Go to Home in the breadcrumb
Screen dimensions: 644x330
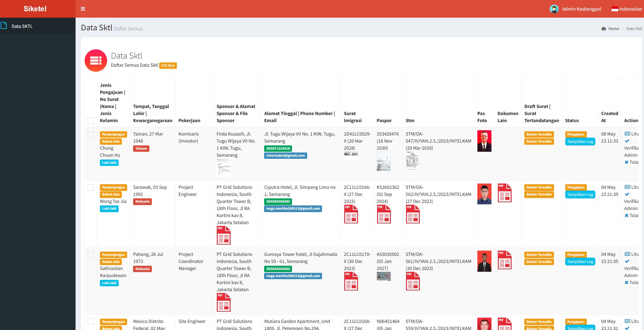(613, 29)
